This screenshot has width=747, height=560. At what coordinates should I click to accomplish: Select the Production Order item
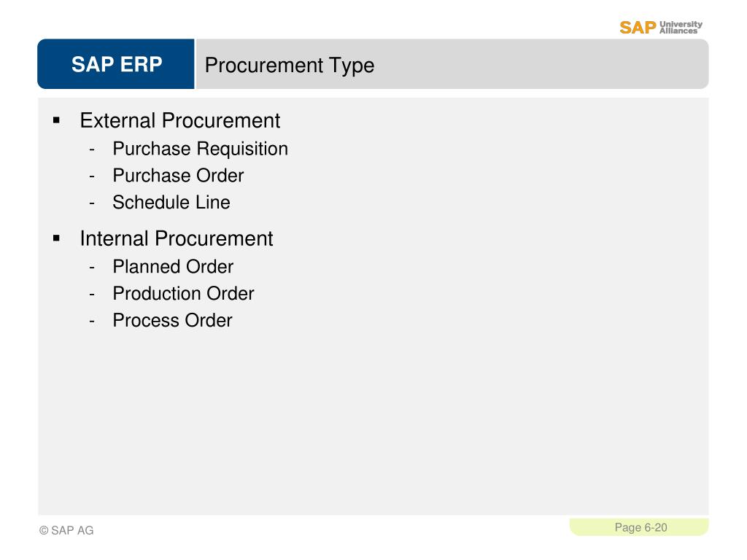(x=183, y=293)
